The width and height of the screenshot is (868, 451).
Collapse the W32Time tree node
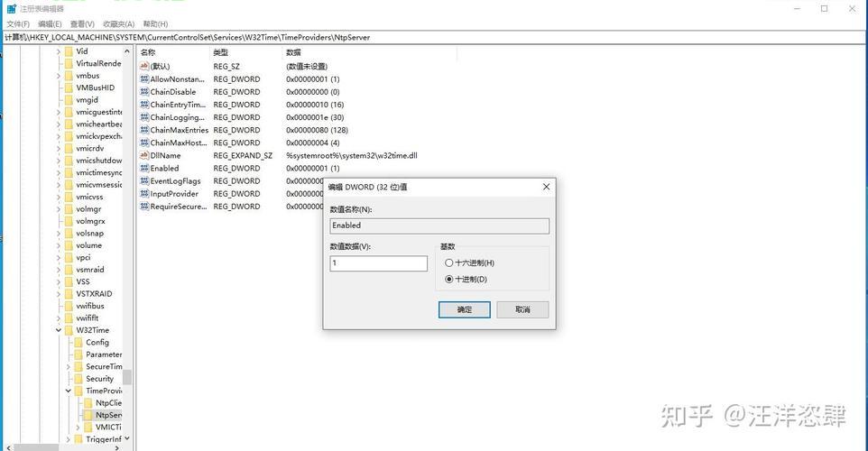[58, 330]
